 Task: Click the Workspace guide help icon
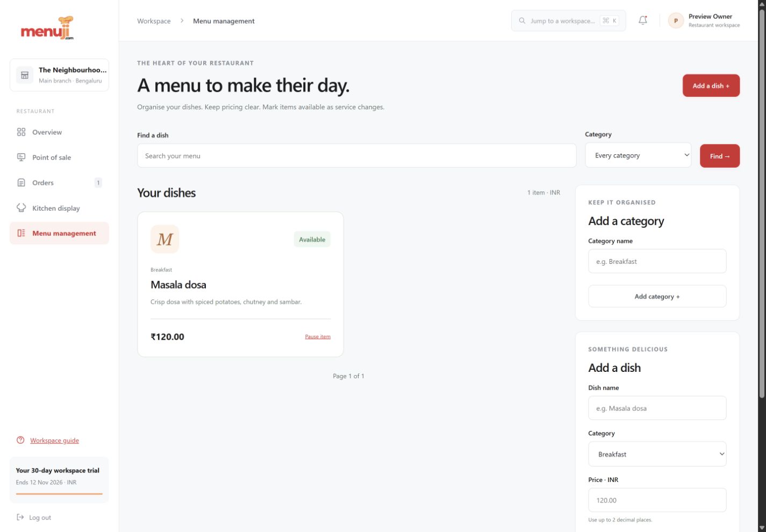click(x=20, y=440)
